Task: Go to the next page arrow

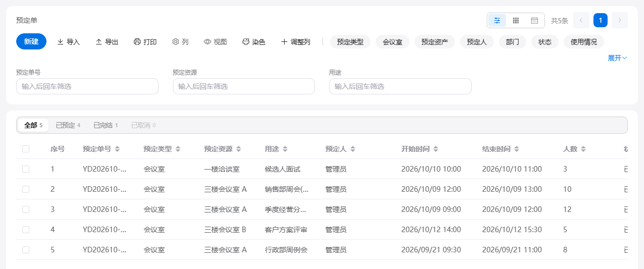Action: click(x=620, y=20)
